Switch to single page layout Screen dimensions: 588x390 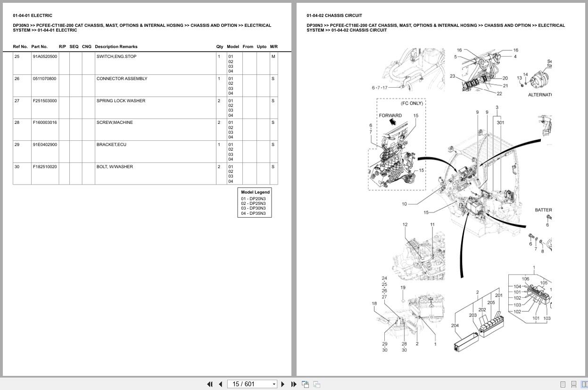tap(563, 384)
